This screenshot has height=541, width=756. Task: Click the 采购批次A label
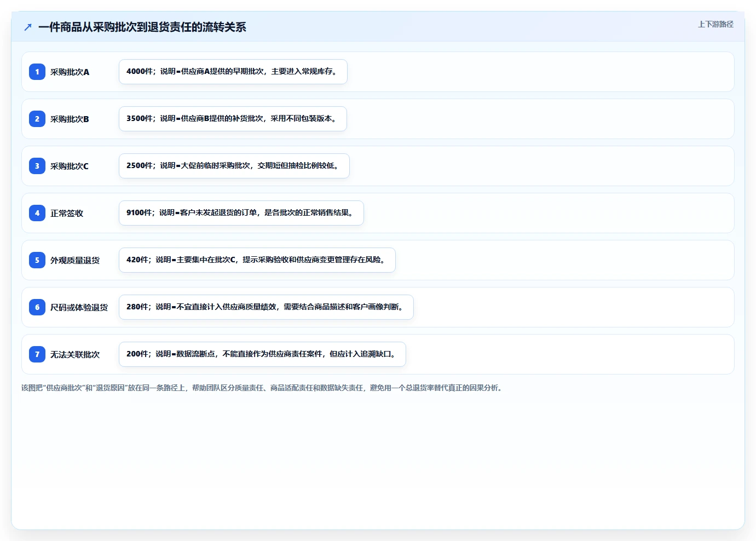click(x=70, y=72)
